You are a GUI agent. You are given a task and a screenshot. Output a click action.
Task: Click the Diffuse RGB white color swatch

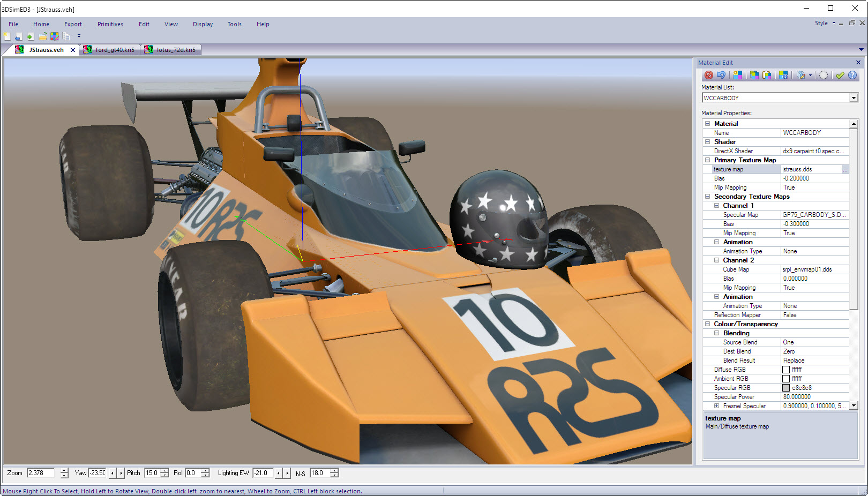pos(786,370)
